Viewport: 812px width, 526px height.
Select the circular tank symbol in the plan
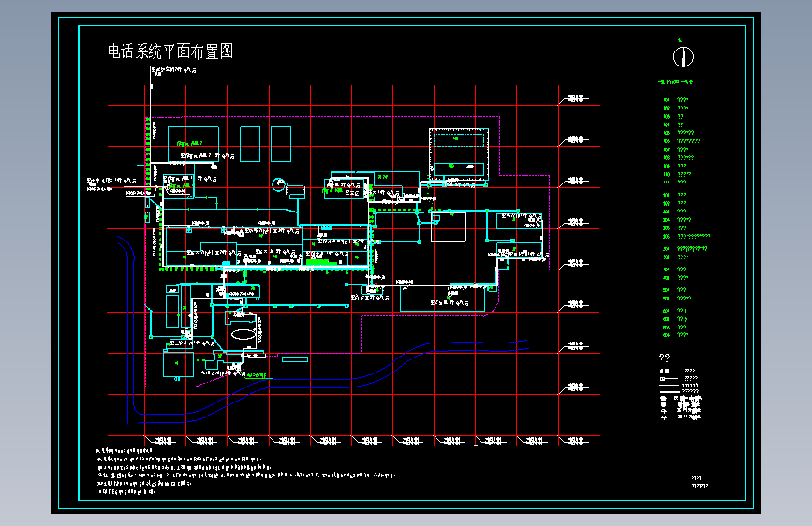(x=278, y=184)
